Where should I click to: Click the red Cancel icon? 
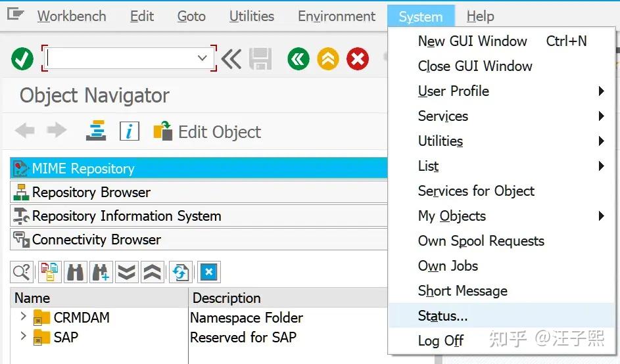358,59
